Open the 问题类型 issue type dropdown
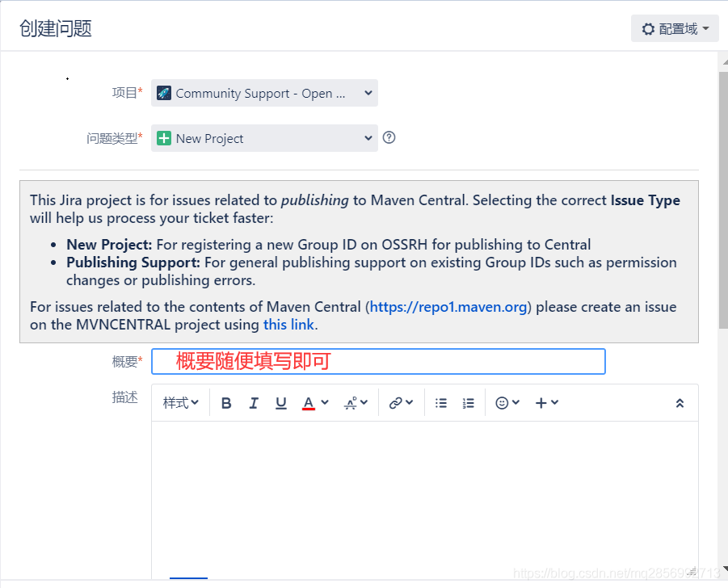The height and width of the screenshot is (588, 728). click(x=264, y=138)
